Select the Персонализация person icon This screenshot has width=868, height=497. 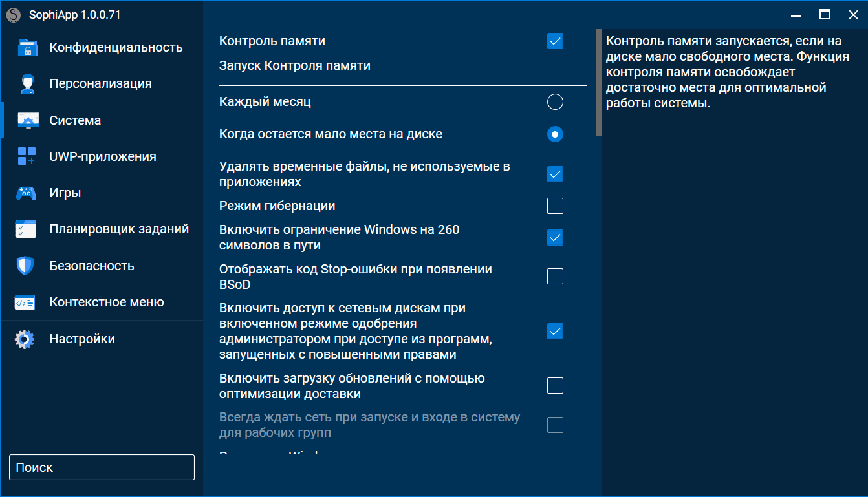click(x=27, y=84)
